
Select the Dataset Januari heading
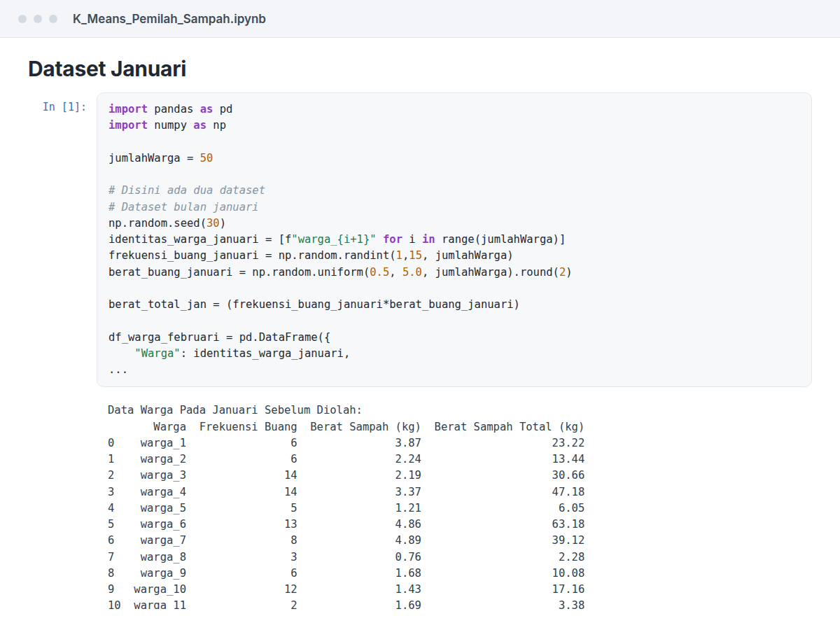pos(107,69)
